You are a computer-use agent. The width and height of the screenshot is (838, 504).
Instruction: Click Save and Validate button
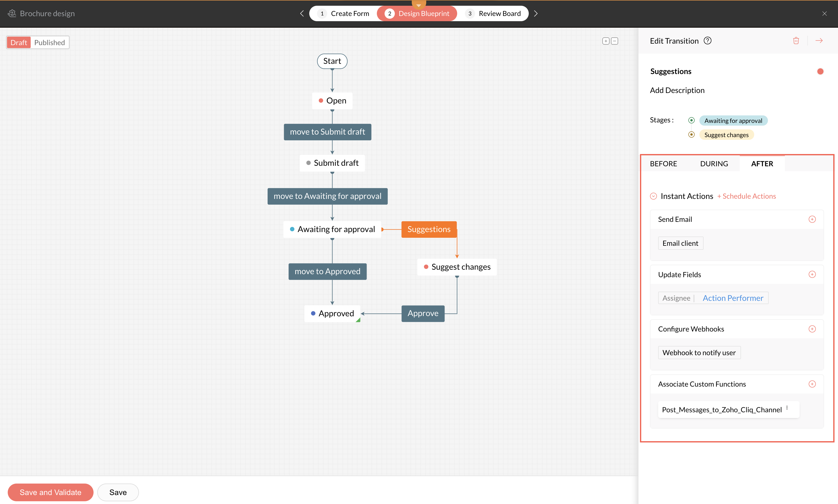click(x=50, y=493)
